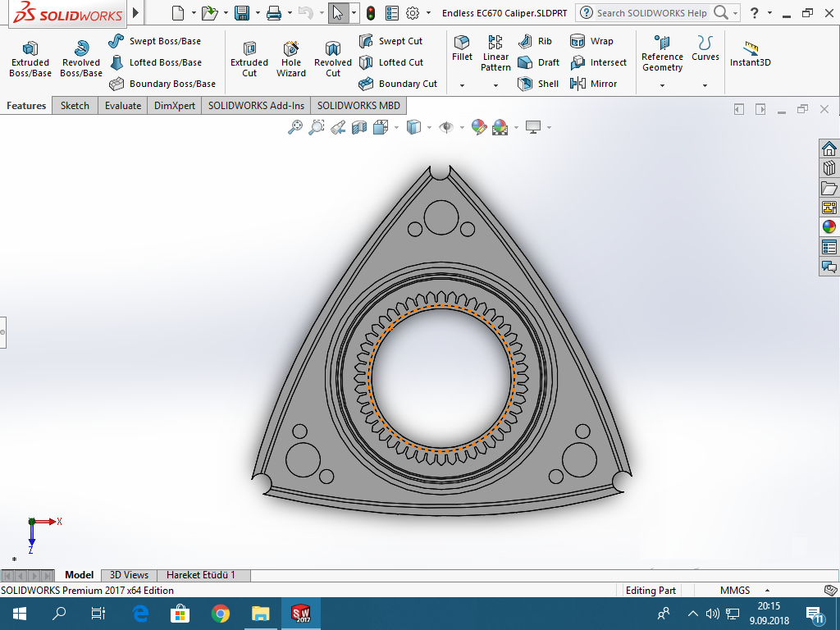Click the Swept Boss/Base button

pyautogui.click(x=155, y=41)
